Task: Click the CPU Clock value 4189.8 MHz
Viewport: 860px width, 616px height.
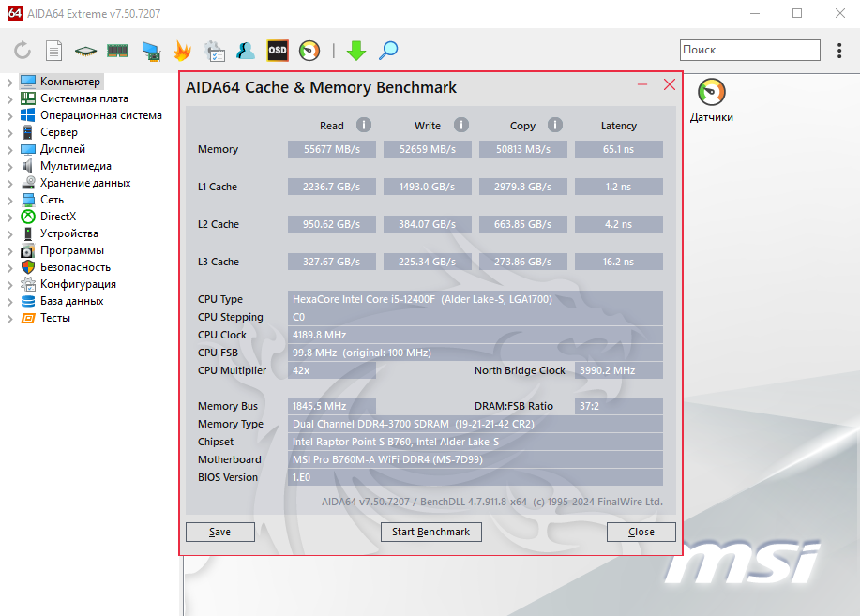Action: click(475, 335)
